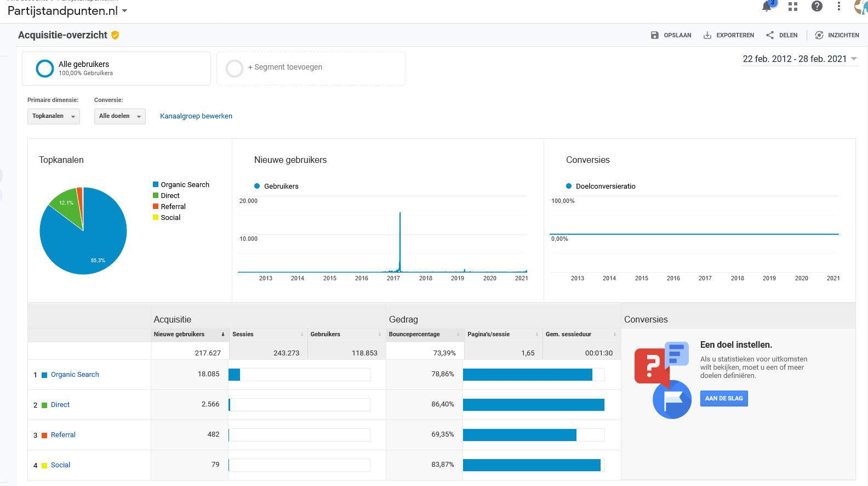Click the EXPORTEREN button label

[x=735, y=35]
